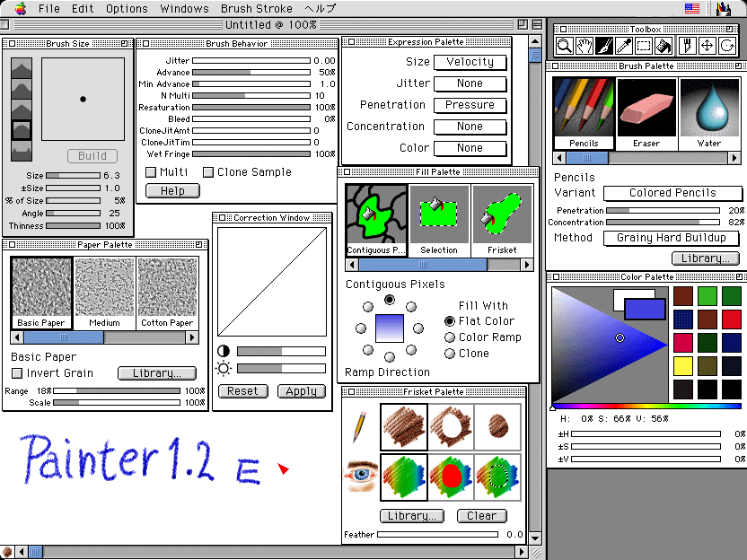
Task: Select the four-arrow move tool
Action: [707, 46]
